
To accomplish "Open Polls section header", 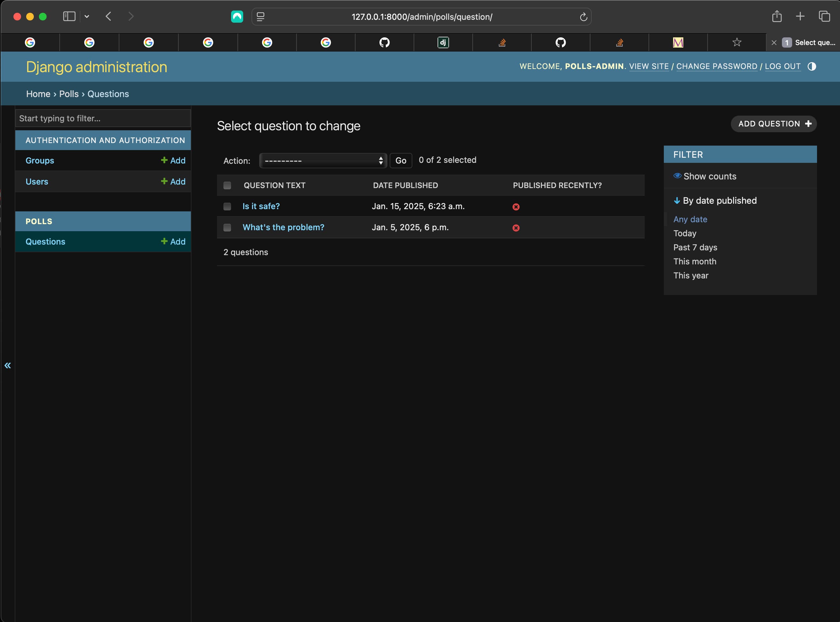I will pyautogui.click(x=39, y=221).
